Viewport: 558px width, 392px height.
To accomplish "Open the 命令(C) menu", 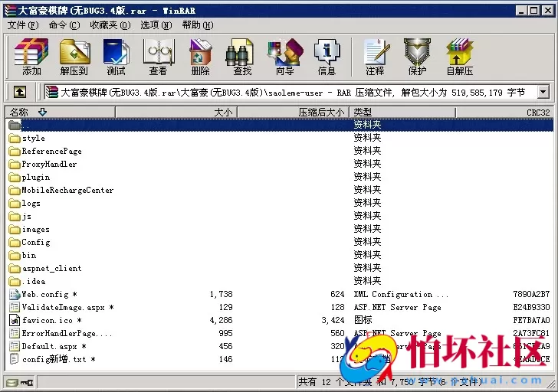I will (64, 25).
